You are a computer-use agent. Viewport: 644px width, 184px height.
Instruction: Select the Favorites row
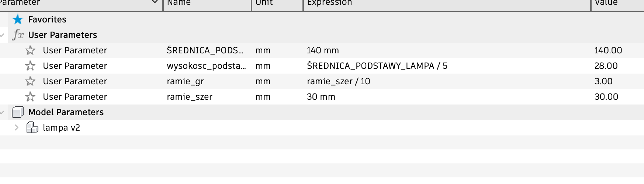pyautogui.click(x=322, y=20)
